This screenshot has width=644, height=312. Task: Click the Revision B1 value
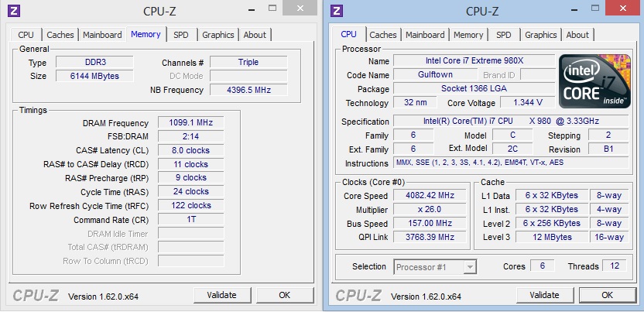tap(608, 149)
